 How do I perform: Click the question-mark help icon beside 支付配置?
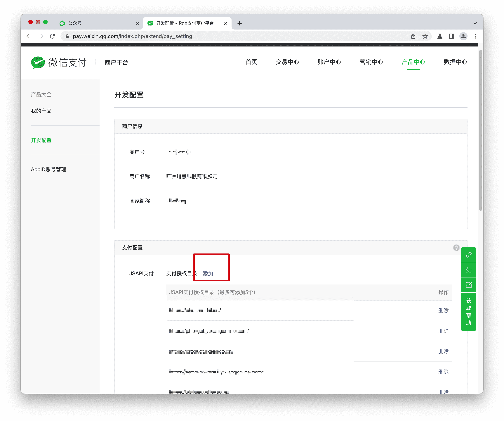(456, 248)
